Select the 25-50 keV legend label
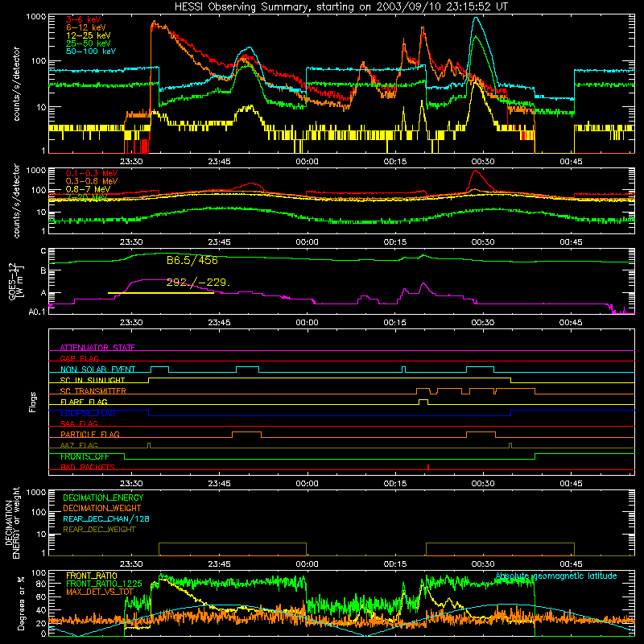This screenshot has width=644, height=644. point(89,43)
